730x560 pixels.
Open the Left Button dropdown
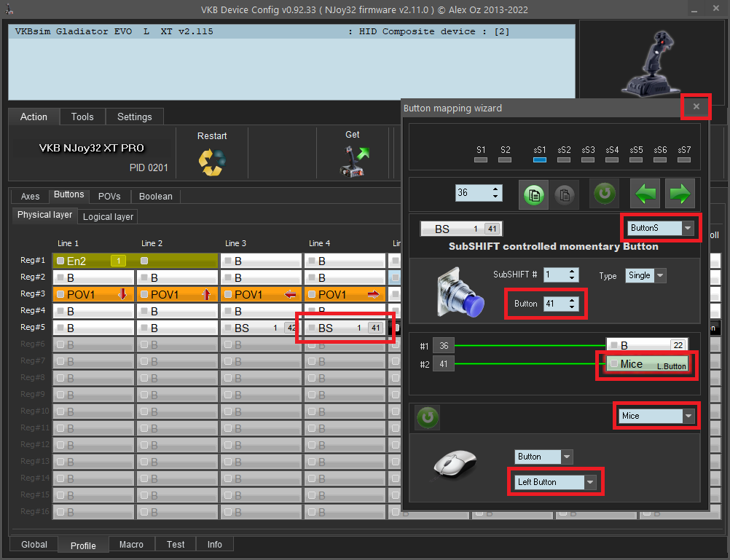(x=555, y=482)
